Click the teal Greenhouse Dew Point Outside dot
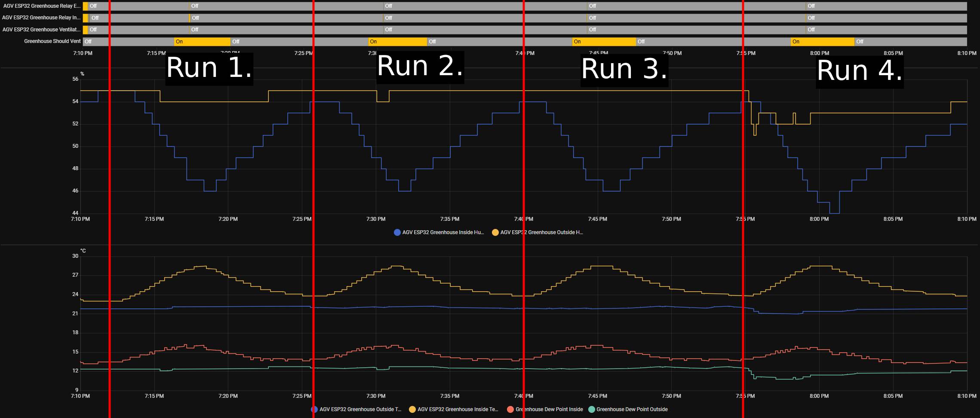The height and width of the screenshot is (418, 980). click(591, 409)
